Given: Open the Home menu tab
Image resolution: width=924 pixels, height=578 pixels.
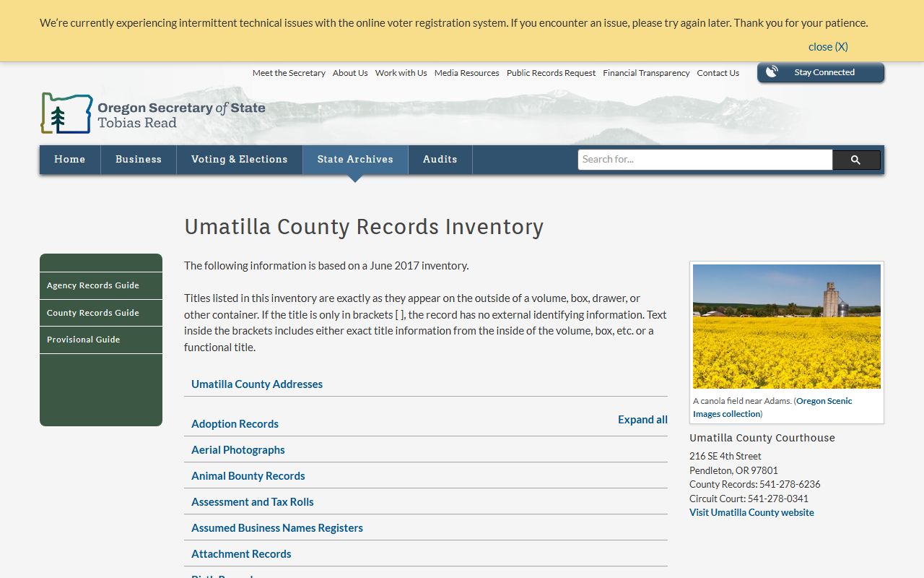Looking at the screenshot, I should coord(70,160).
